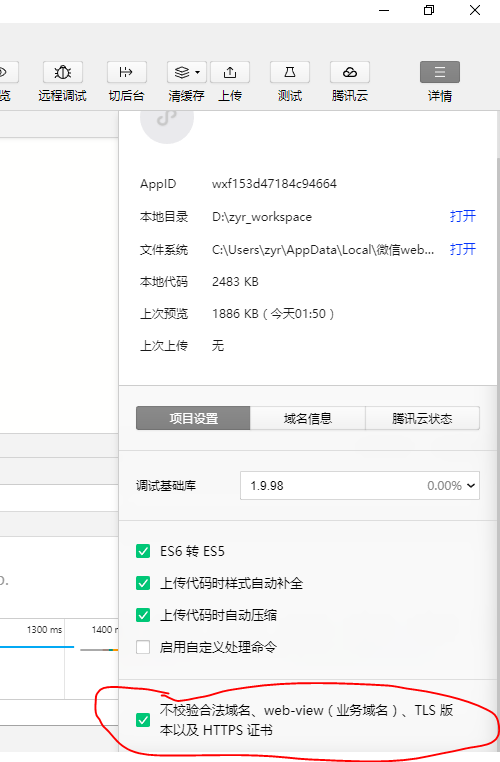Click the 1886 KB last preview text

(x=273, y=314)
